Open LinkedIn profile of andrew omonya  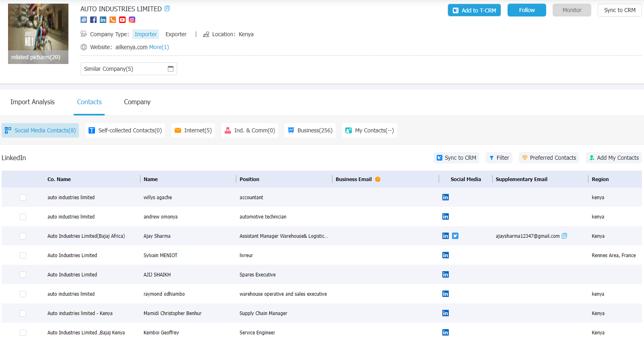[446, 216]
